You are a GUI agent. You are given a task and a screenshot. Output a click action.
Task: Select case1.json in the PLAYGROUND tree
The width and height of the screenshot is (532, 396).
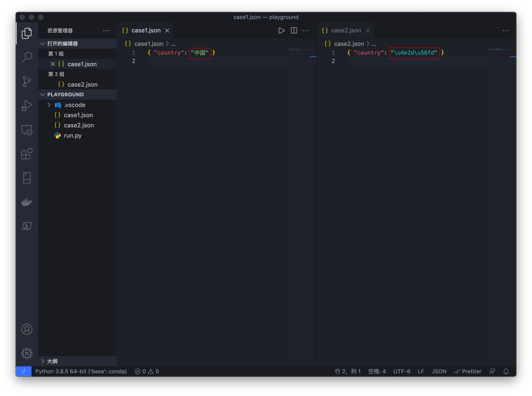pyautogui.click(x=77, y=115)
